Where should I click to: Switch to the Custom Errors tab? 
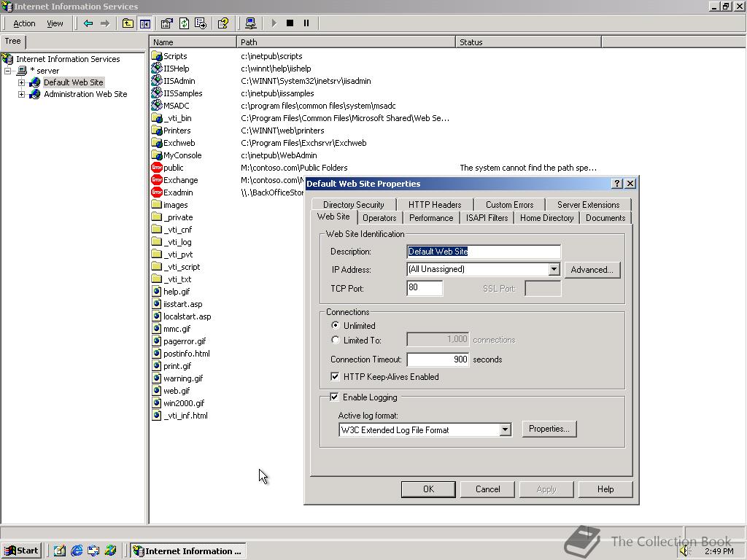point(509,205)
